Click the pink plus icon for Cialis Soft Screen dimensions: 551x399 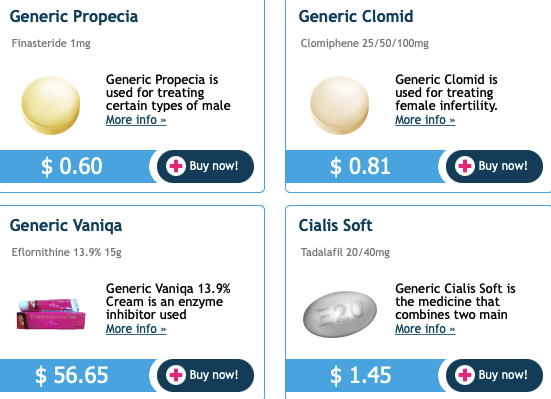coord(465,375)
